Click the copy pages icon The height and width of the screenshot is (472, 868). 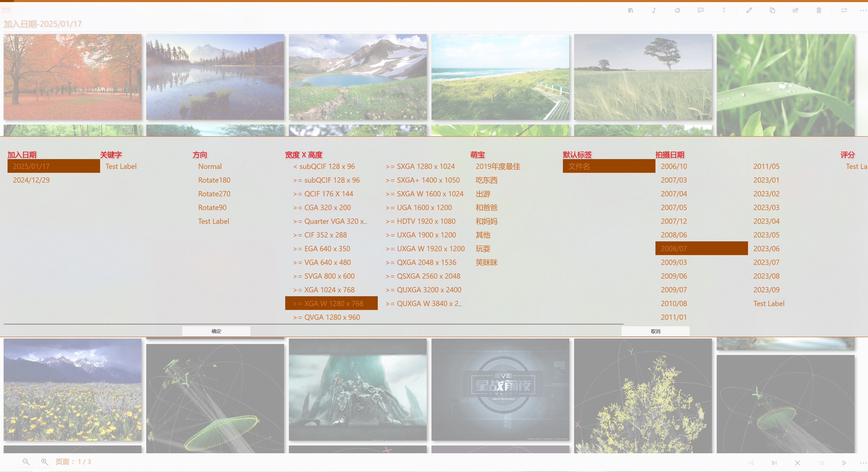click(772, 11)
